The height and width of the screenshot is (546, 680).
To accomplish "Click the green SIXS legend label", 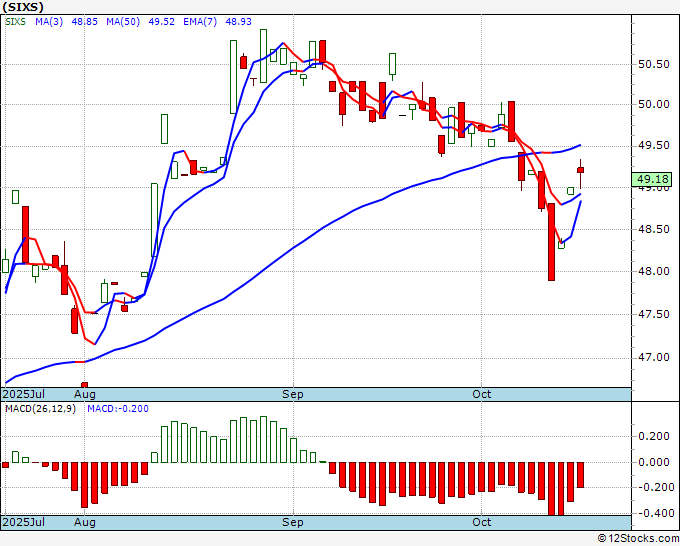I will 16,21.
